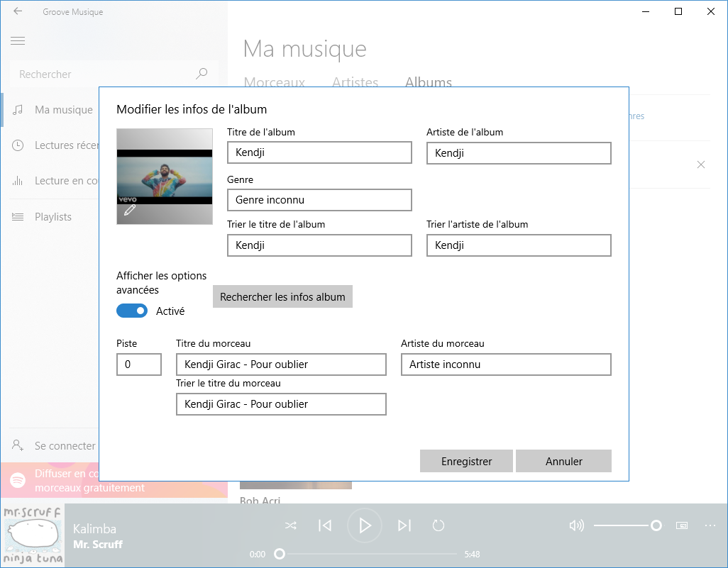Switch to the Artistes tab

[x=355, y=82]
